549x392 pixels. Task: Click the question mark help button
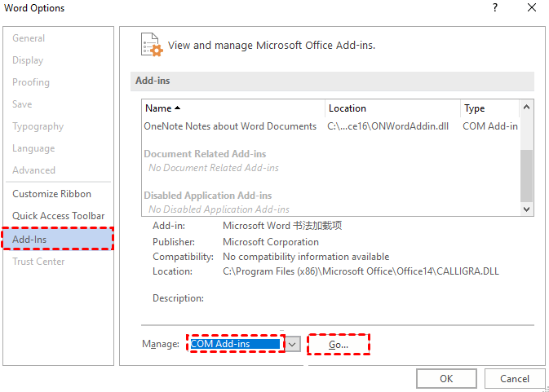495,8
